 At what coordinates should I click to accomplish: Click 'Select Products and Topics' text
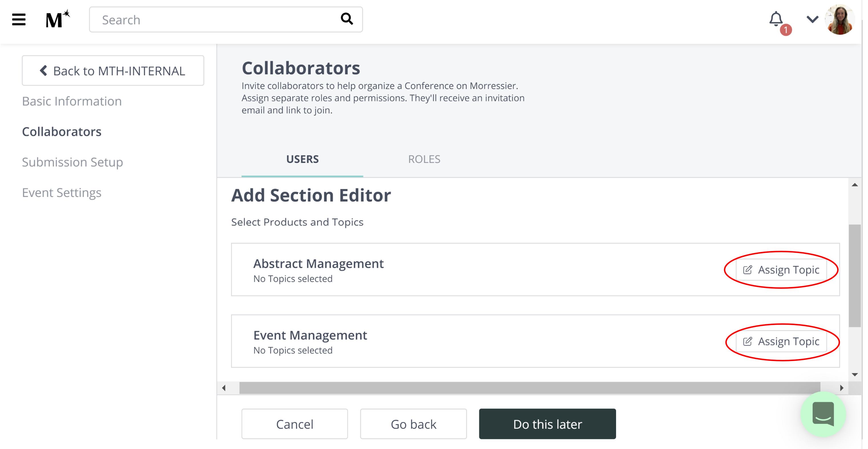pyautogui.click(x=297, y=222)
